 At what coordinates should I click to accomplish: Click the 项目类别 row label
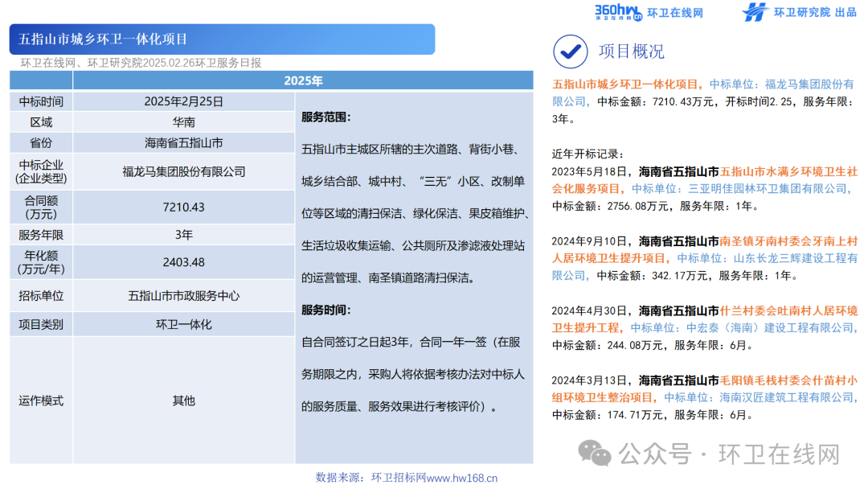point(41,324)
